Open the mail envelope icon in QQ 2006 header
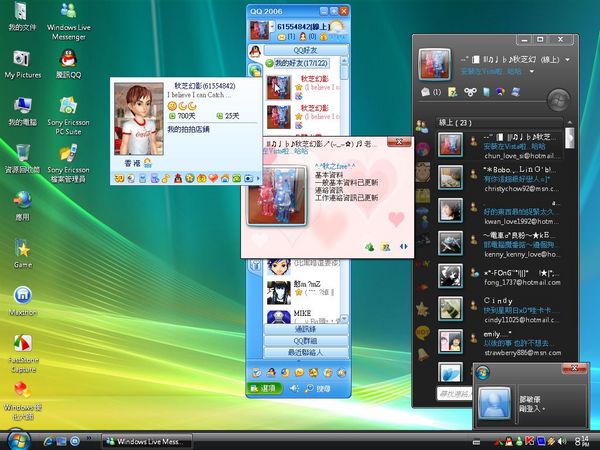Image resolution: width=600 pixels, height=450 pixels. [x=281, y=37]
